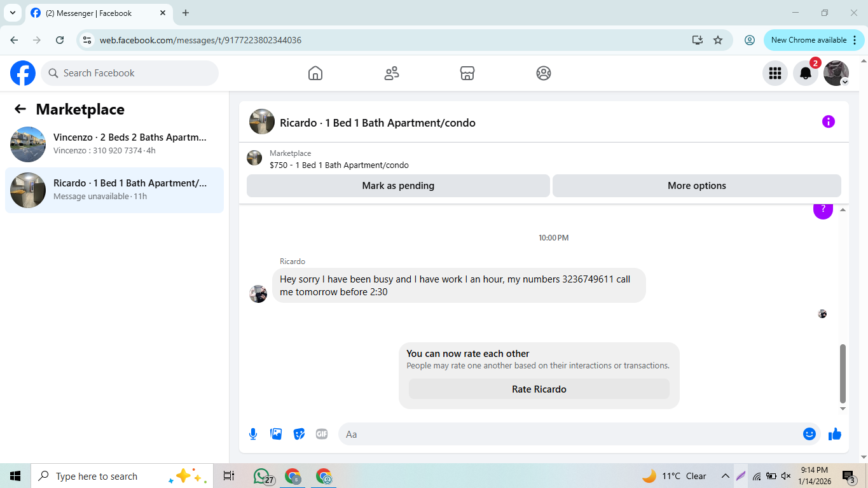
Task: Open the $750 listing thumbnail
Action: [254, 158]
